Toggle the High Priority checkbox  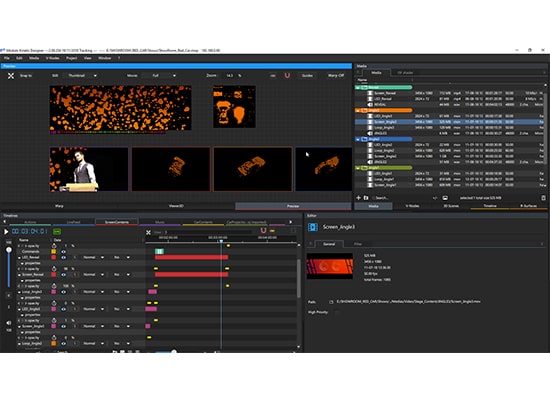point(337,312)
